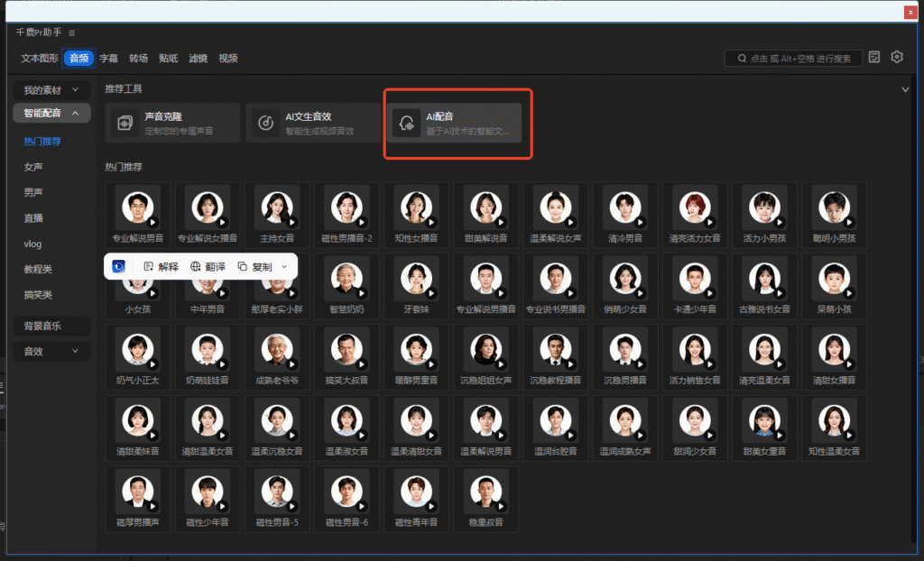
Task: Expand the 音效 category
Action: 51,352
